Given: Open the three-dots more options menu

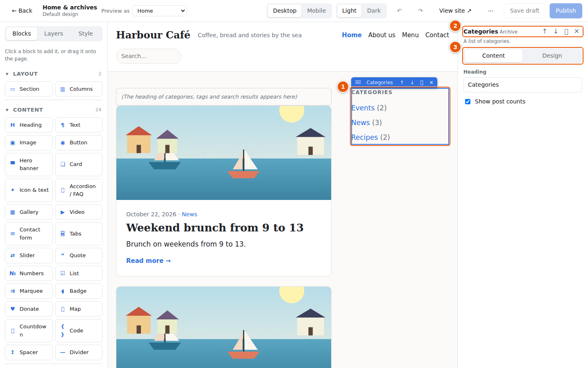Looking at the screenshot, I should coord(491,11).
